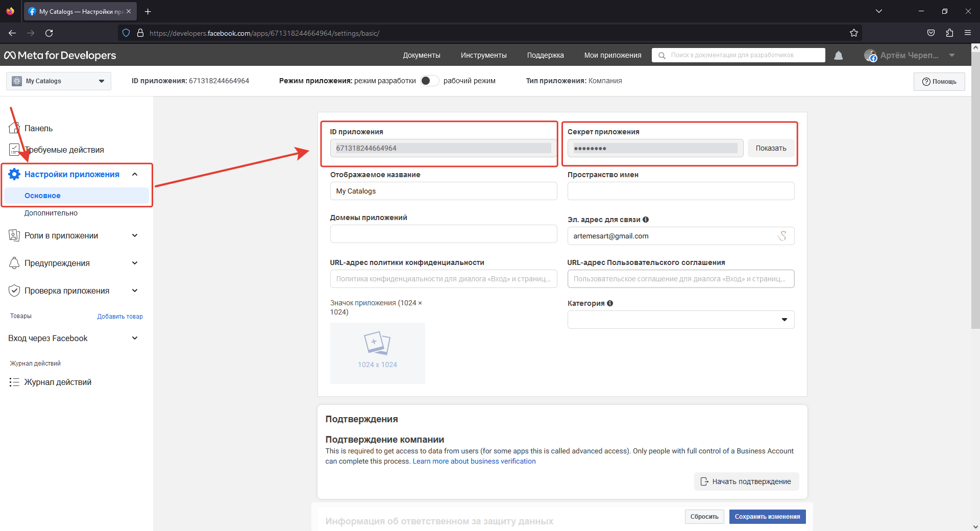Image resolution: width=980 pixels, height=531 pixels.
Task: Open the Firefox application menu hamburger
Action: click(968, 33)
